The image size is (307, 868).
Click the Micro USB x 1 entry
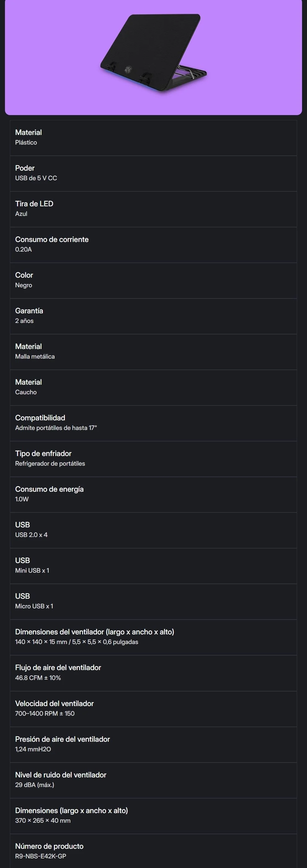[x=153, y=602]
